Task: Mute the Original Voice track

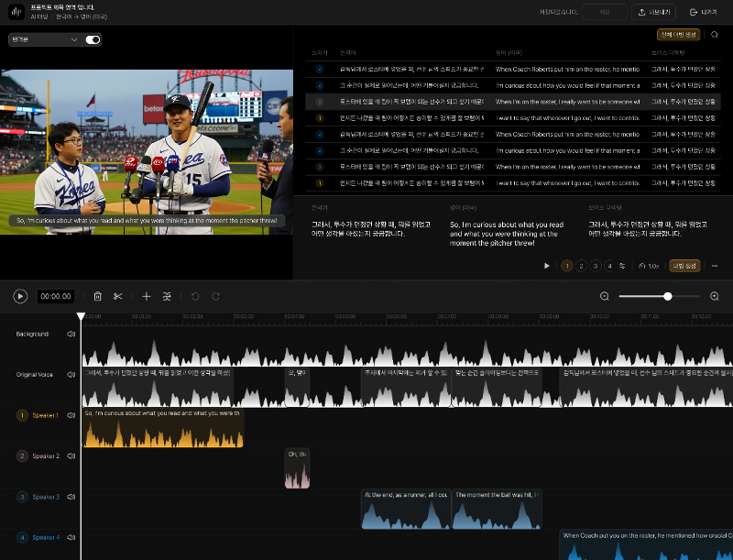Action: [71, 374]
